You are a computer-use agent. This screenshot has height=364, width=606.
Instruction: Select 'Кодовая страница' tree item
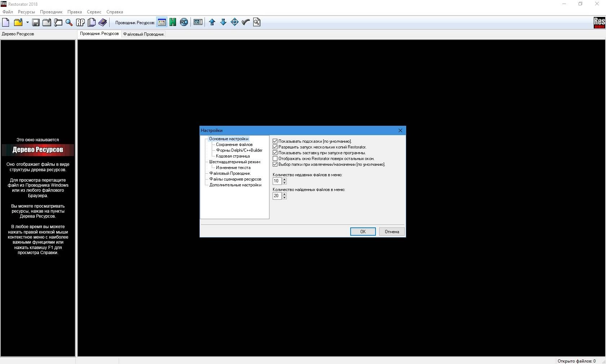(x=233, y=156)
